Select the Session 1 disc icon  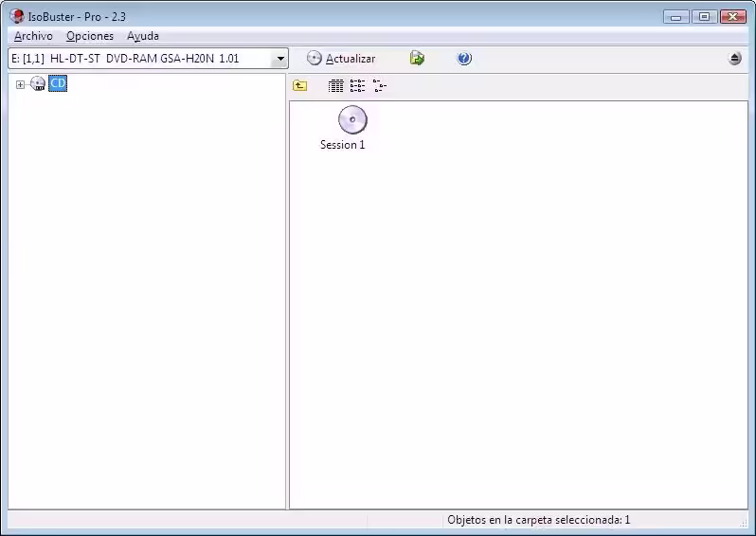352,119
